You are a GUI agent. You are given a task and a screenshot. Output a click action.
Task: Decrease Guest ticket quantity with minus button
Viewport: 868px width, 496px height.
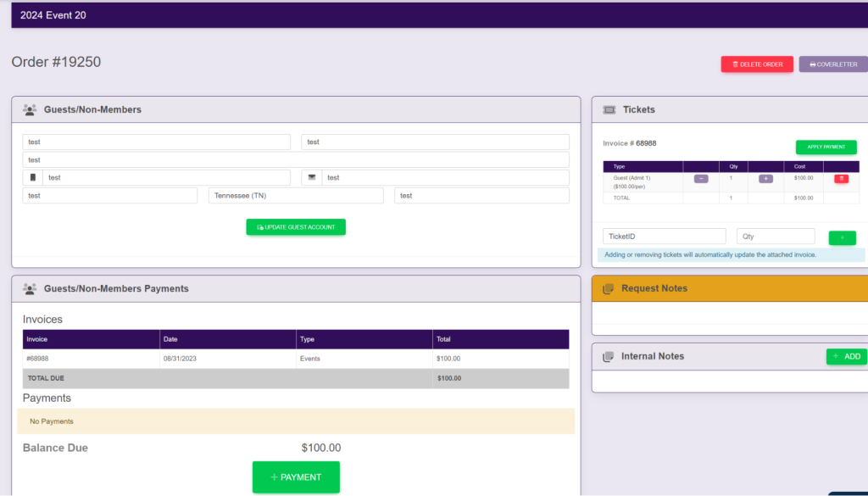[701, 179]
